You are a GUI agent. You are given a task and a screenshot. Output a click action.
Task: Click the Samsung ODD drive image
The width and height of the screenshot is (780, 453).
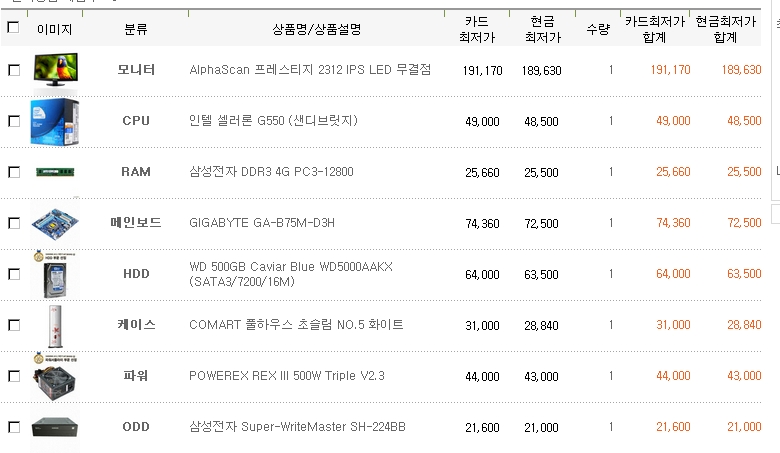55,427
